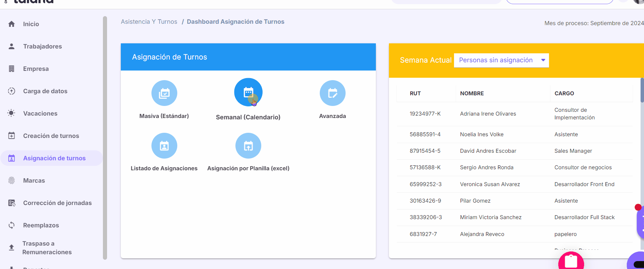This screenshot has width=644, height=269.
Task: Click the Marcas fingerprint icon
Action: click(11, 181)
